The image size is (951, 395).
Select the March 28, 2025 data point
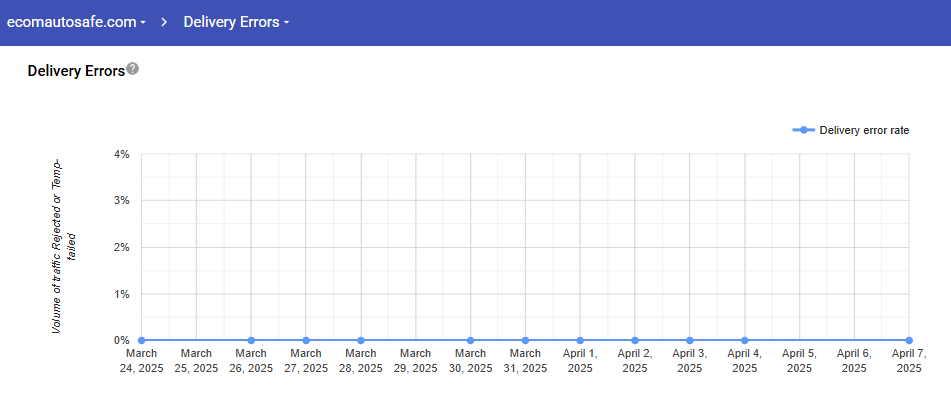[361, 340]
